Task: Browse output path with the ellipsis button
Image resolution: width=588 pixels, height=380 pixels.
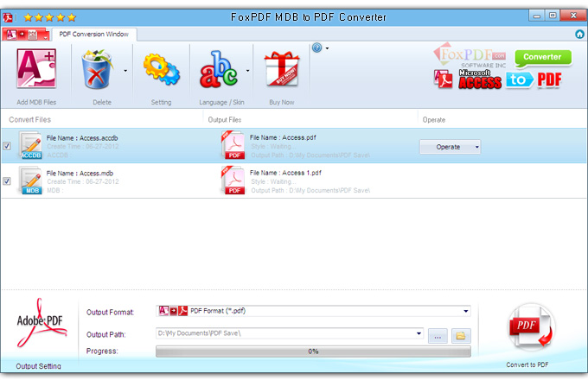Action: click(438, 336)
